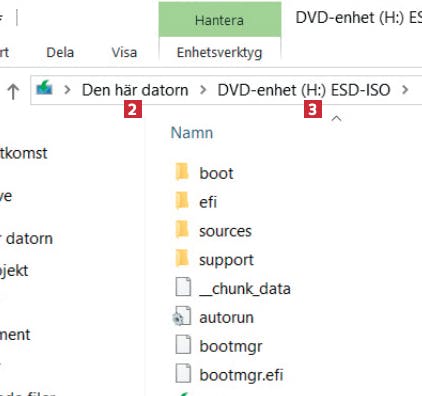Open the boot folder icon
This screenshot has width=422, height=396.
182,172
